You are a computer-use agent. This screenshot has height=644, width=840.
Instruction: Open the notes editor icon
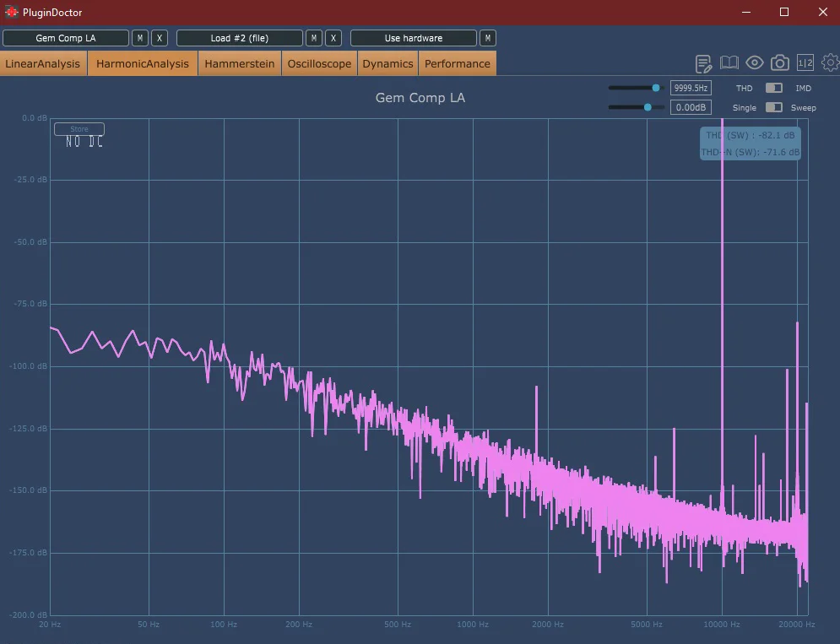point(703,64)
